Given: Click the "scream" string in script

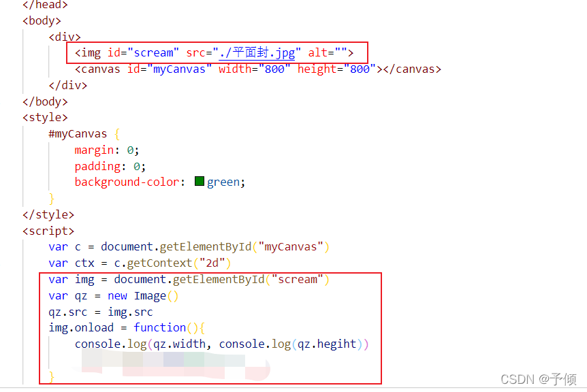Looking at the screenshot, I should click(x=297, y=280).
